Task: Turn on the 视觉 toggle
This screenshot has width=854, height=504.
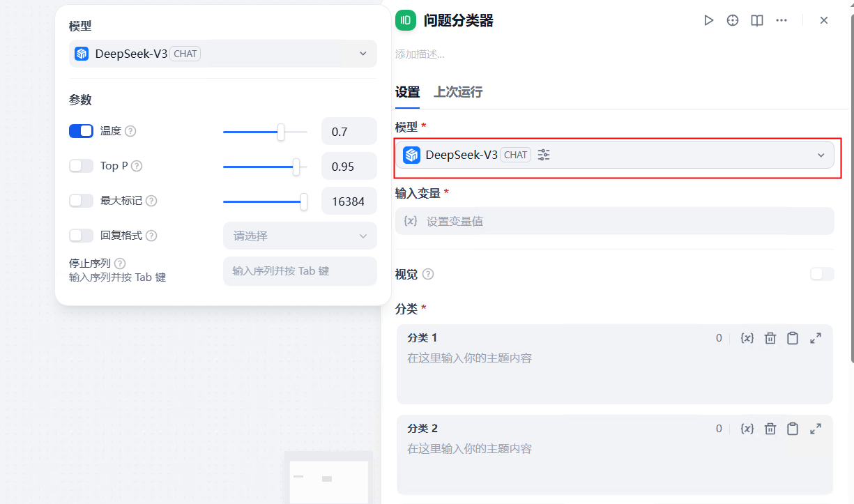Action: (x=821, y=274)
